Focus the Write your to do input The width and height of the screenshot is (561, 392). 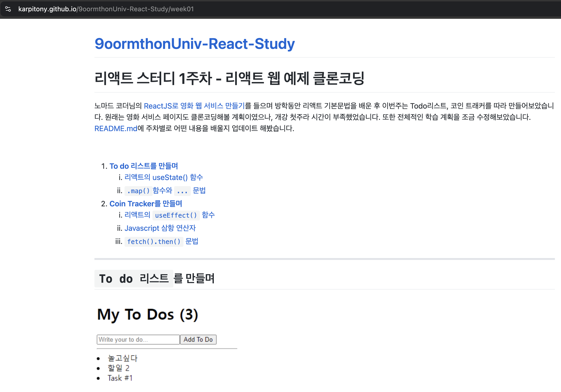click(x=138, y=339)
